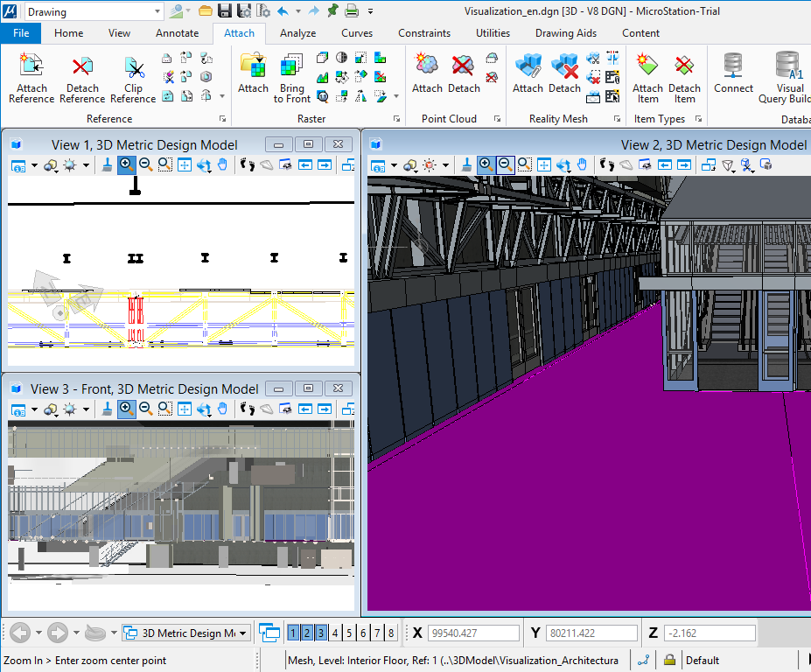Click Attach in the Raster group
The image size is (811, 672).
click(x=253, y=73)
